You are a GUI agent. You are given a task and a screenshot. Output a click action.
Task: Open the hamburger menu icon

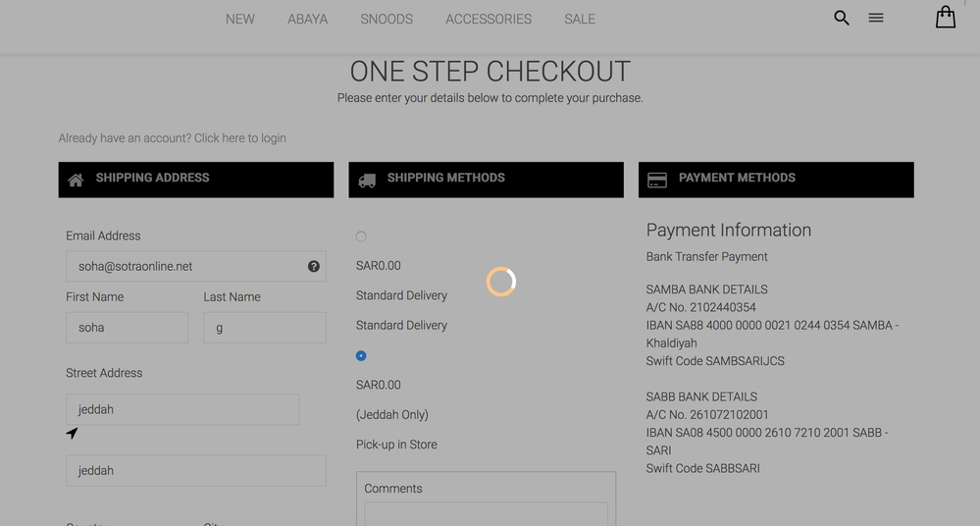pyautogui.click(x=876, y=18)
